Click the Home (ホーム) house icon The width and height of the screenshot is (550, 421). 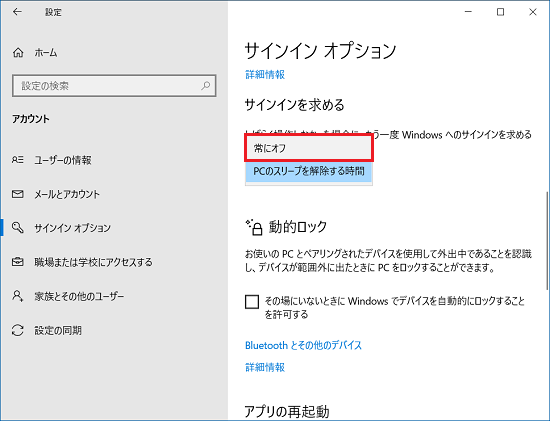coord(18,53)
